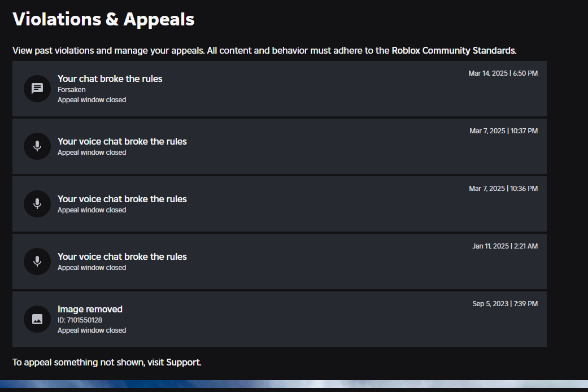The height and width of the screenshot is (392, 588).
Task: Open the Roblox Community Standards link
Action: [x=454, y=51]
